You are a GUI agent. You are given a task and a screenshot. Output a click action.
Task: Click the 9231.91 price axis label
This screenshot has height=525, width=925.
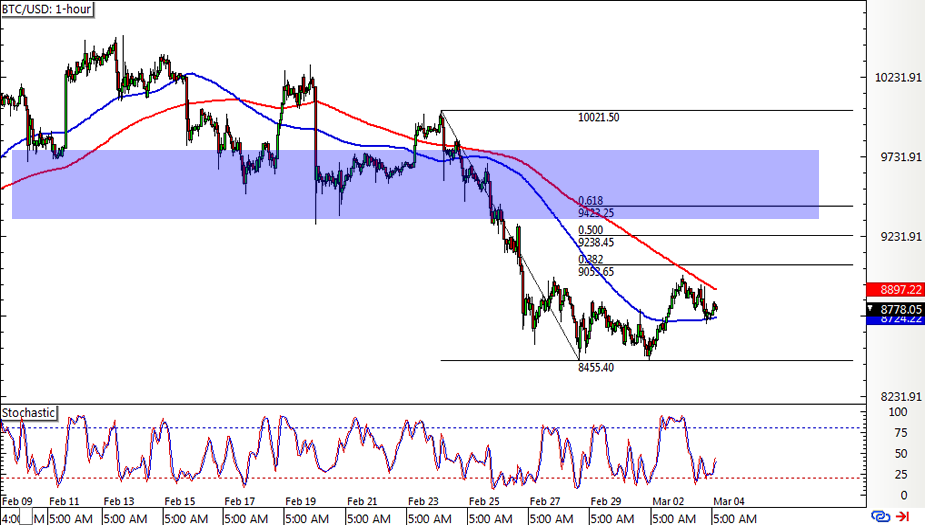pyautogui.click(x=901, y=237)
